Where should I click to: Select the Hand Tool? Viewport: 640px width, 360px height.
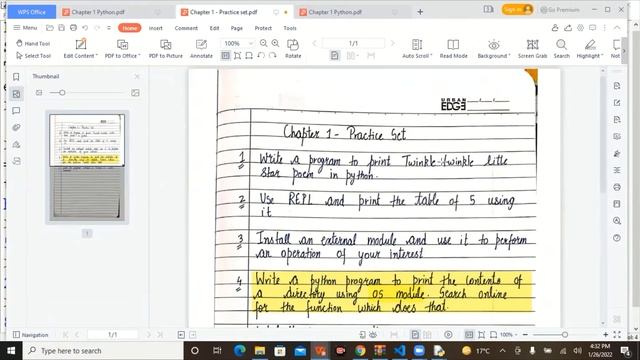pyautogui.click(x=33, y=43)
